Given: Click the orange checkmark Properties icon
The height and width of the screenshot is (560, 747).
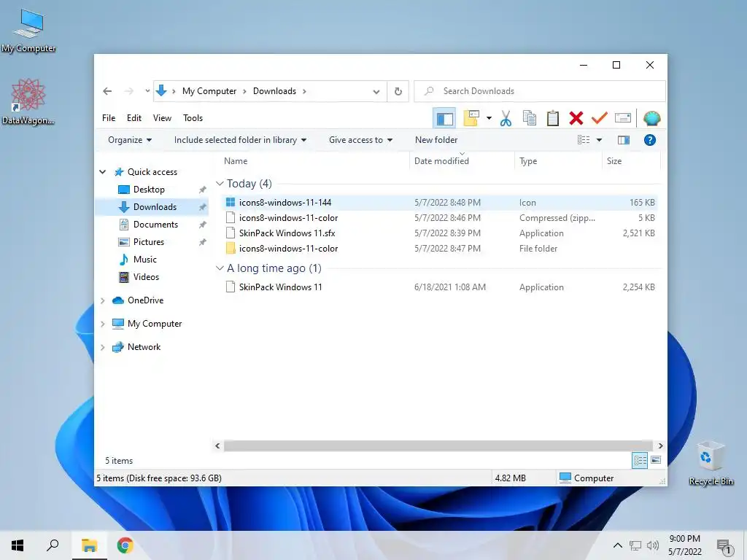Looking at the screenshot, I should coord(600,117).
